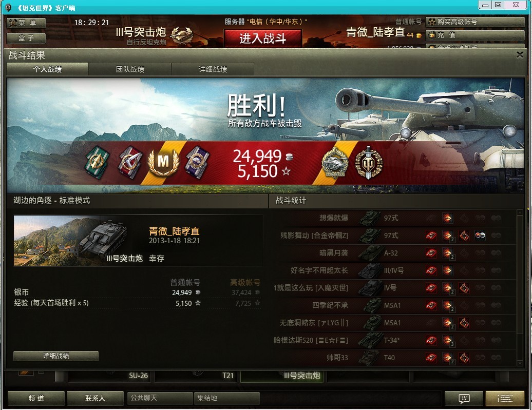
Task: Click the gold tank wreath achievement icon
Action: 335,162
